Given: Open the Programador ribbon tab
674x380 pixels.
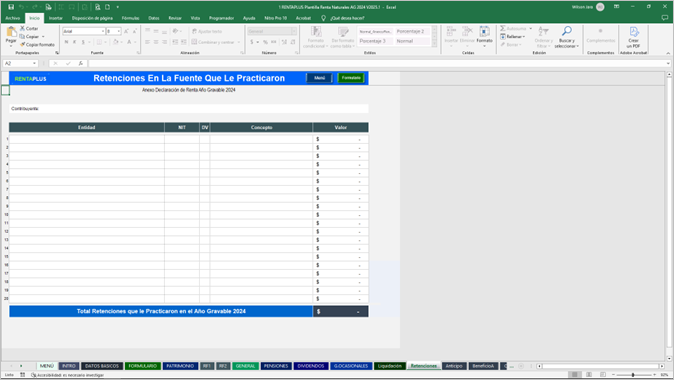Looking at the screenshot, I should click(221, 18).
